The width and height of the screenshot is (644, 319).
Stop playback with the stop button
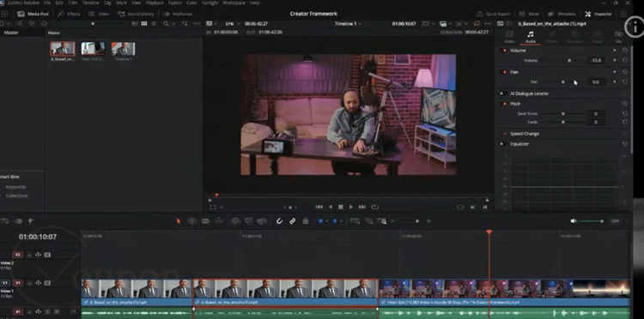341,207
